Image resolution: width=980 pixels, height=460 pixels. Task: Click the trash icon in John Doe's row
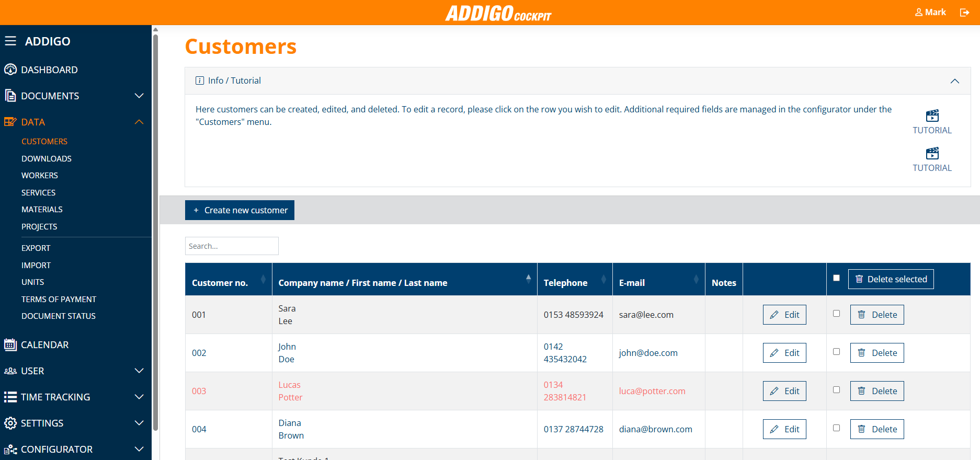(861, 353)
